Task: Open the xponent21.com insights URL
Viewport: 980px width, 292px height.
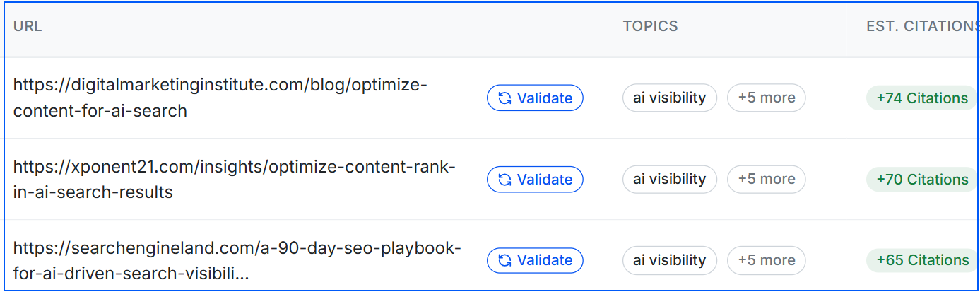Action: click(x=234, y=180)
